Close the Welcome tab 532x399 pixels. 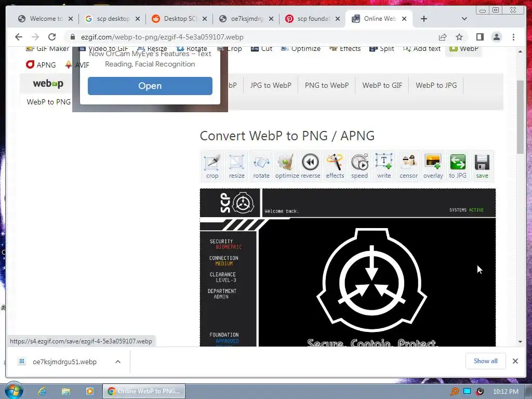pyautogui.click(x=70, y=19)
